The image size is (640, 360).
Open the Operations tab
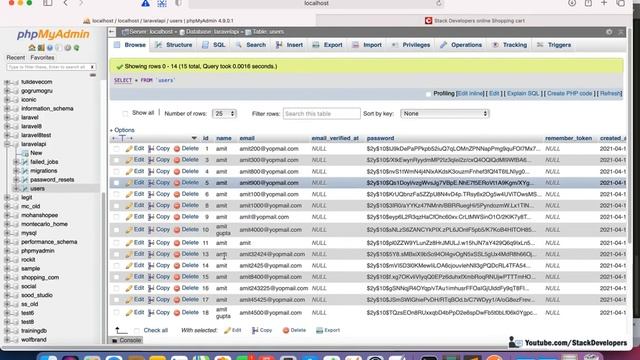(x=461, y=45)
